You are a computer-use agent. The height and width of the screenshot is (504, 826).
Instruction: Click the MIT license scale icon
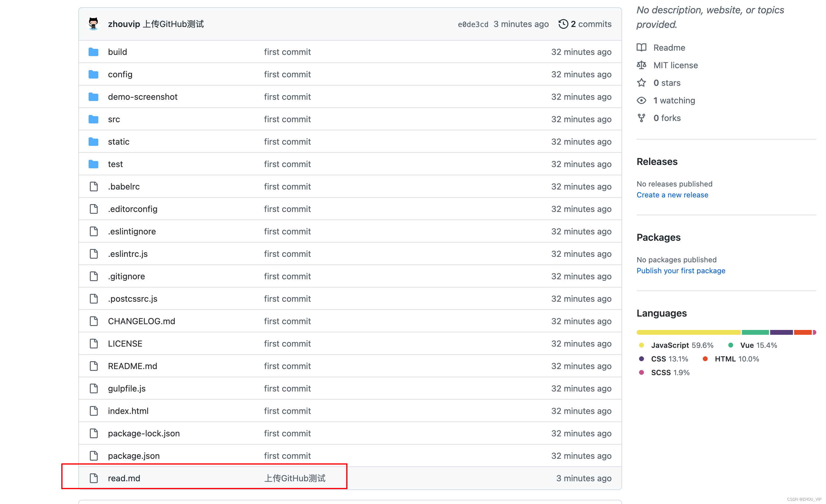coord(641,65)
